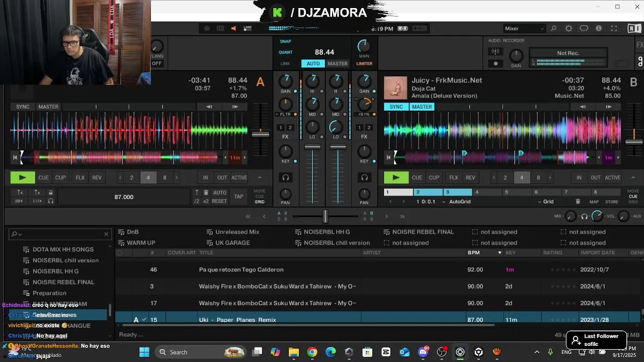644x362 pixels.
Task: Toggle channel A headphone cue button
Action: point(285,177)
